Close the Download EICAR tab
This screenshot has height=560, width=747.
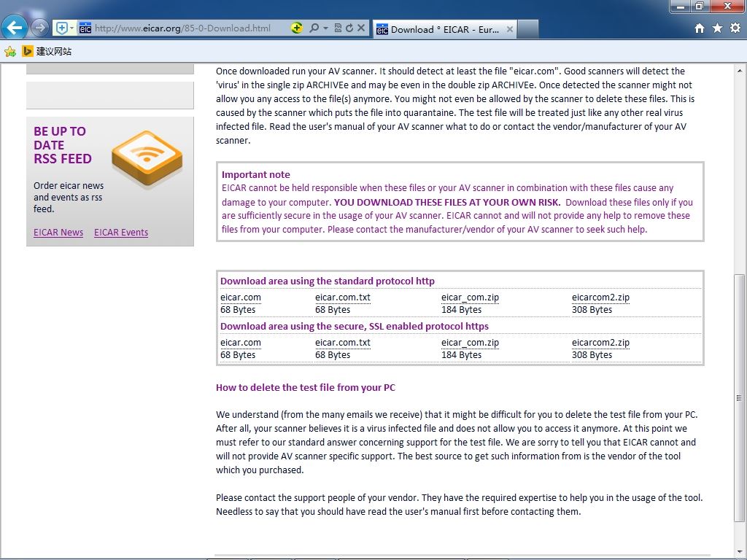coord(509,29)
